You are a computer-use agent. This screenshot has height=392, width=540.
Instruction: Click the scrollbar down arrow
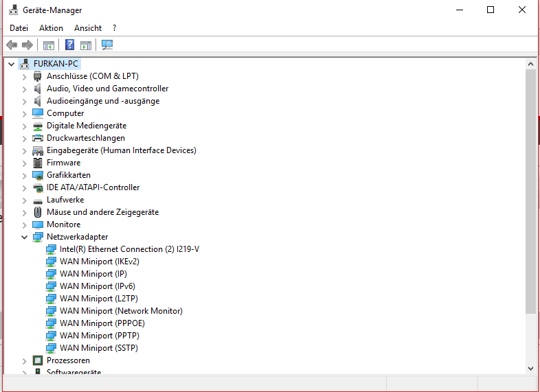(x=530, y=369)
